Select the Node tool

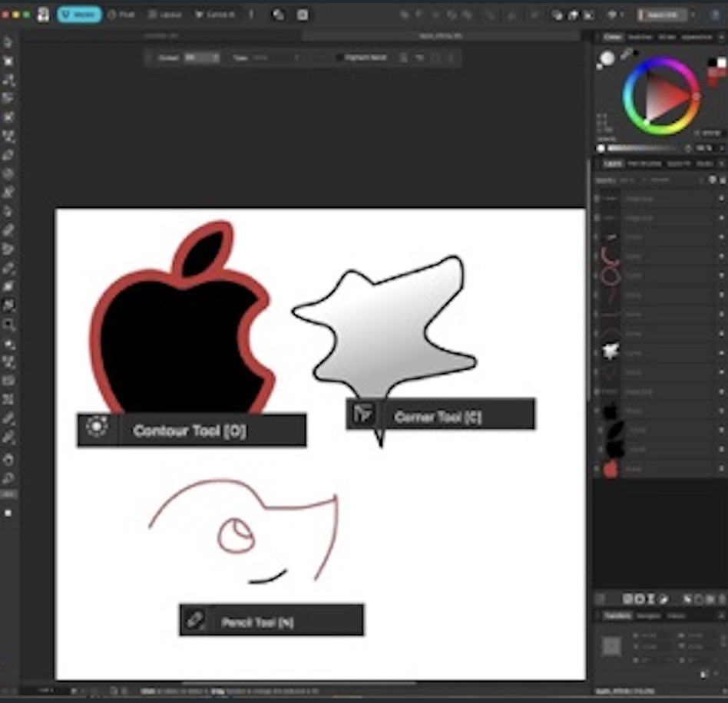pos(8,80)
